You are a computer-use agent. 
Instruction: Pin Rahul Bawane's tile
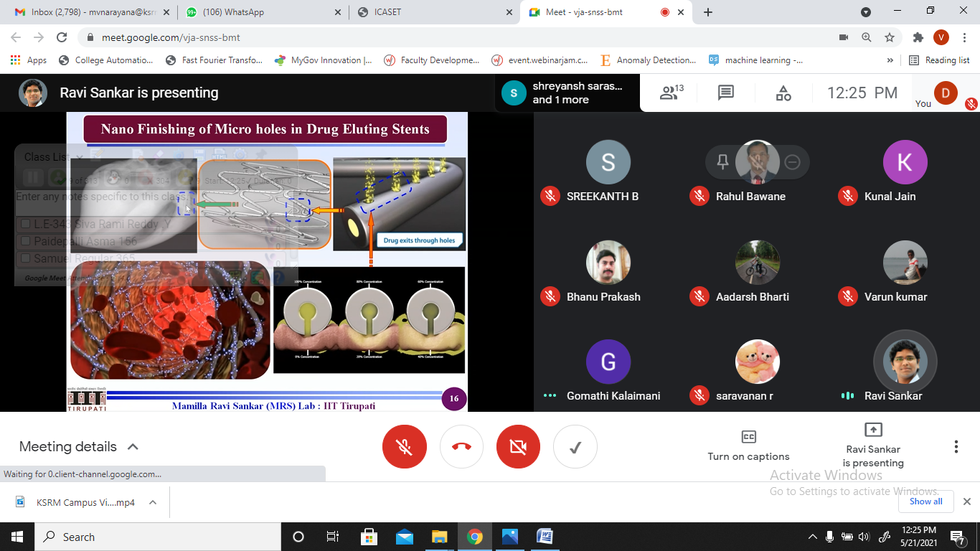coord(723,162)
